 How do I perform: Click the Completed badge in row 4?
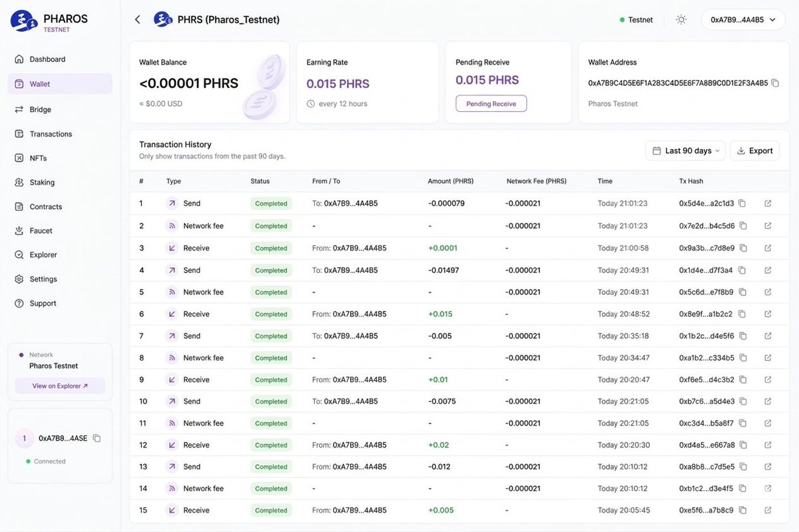271,270
